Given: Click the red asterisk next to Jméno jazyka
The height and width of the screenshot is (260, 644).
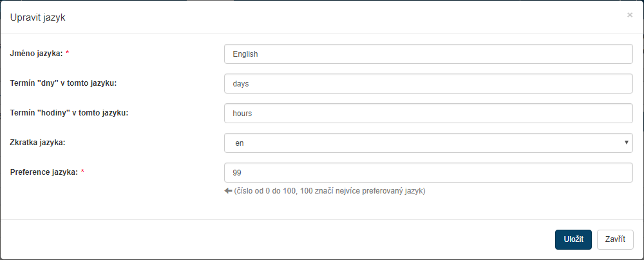Looking at the screenshot, I should [x=68, y=54].
